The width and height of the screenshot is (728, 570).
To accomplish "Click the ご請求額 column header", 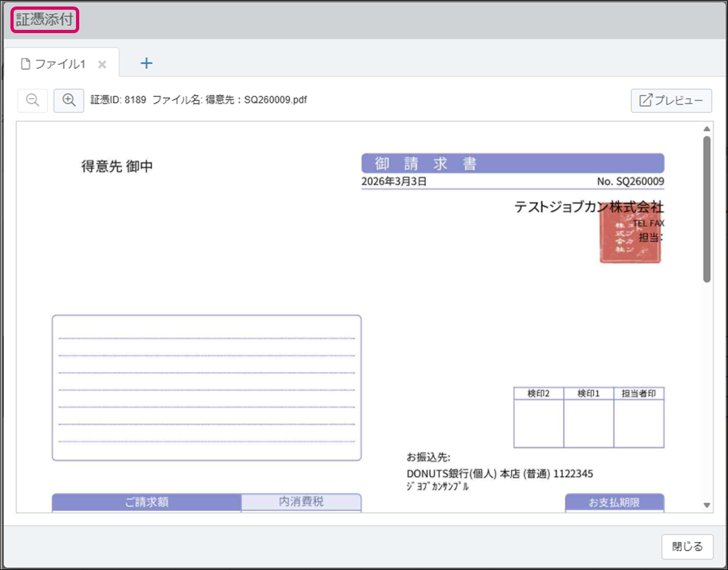I will click(147, 502).
